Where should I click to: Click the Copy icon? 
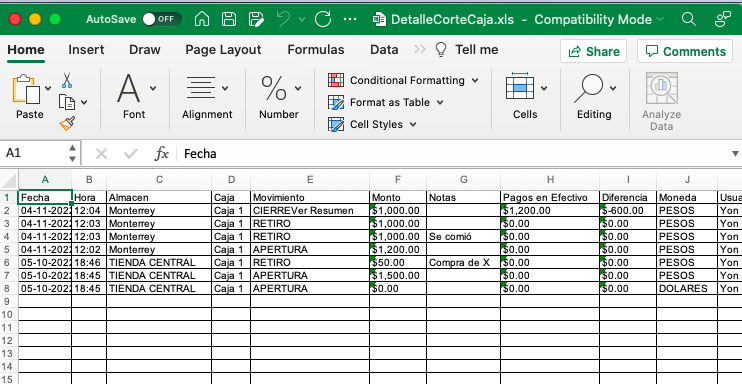[67, 102]
